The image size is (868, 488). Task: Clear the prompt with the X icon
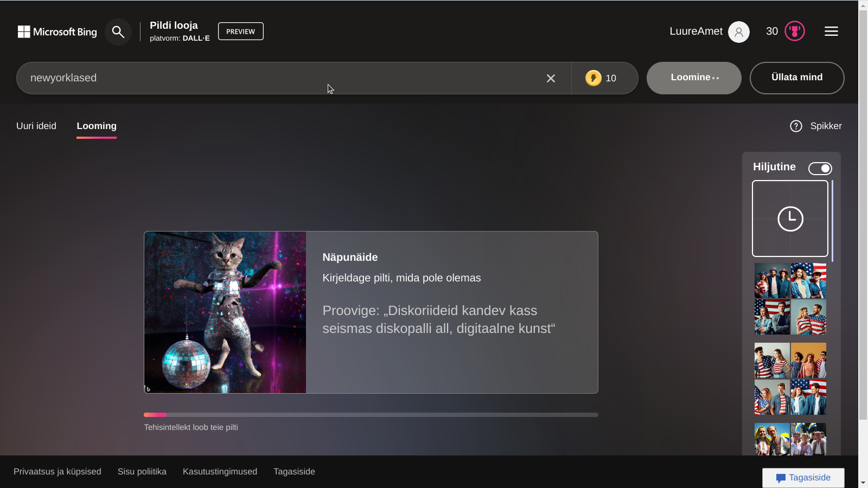(x=551, y=79)
